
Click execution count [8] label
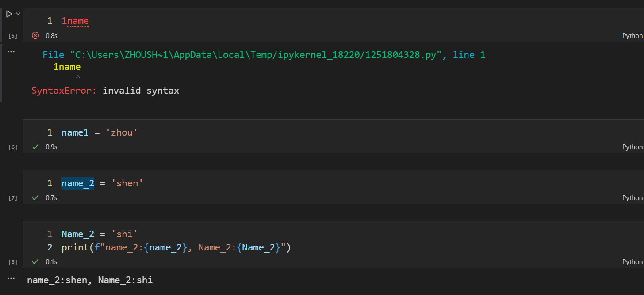(13, 262)
